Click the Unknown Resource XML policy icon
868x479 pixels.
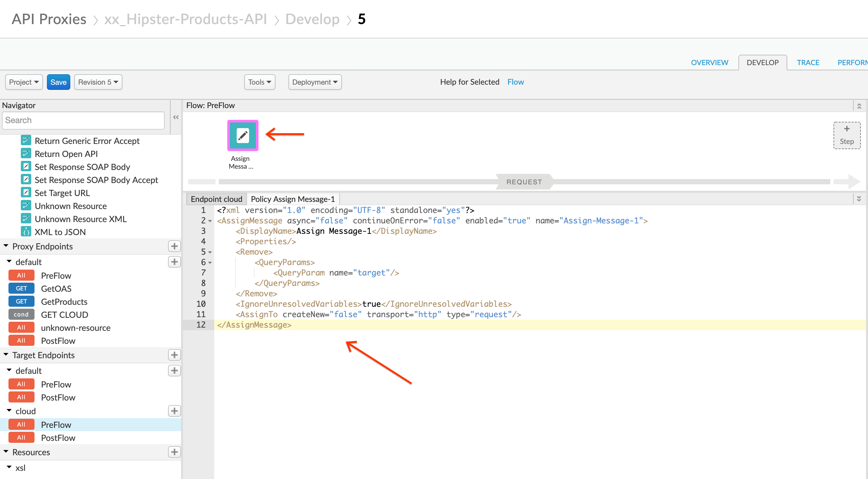pyautogui.click(x=26, y=219)
